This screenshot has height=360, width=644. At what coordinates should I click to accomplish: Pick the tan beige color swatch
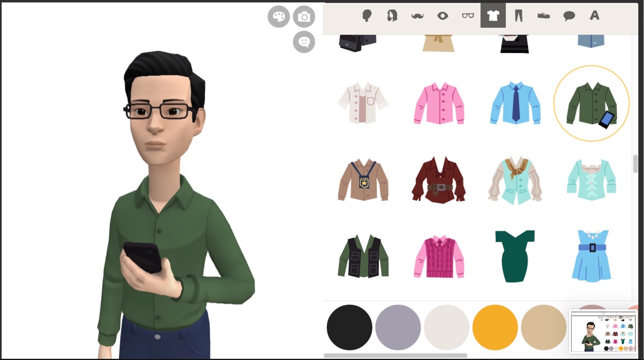click(x=544, y=328)
